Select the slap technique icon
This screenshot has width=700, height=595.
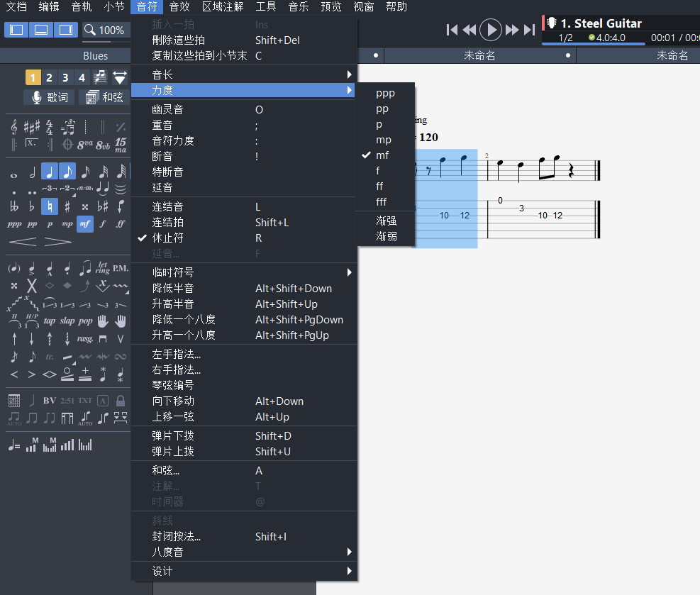coord(67,321)
